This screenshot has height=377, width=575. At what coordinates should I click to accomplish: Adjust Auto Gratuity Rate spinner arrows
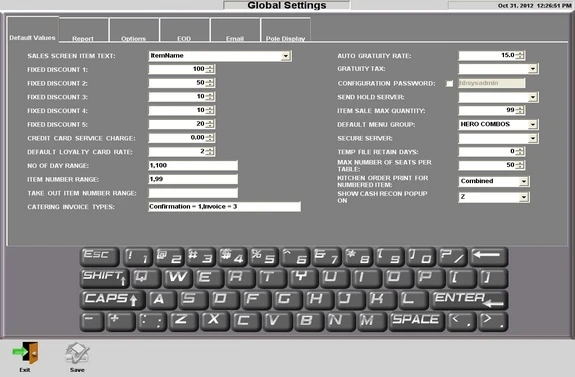520,55
